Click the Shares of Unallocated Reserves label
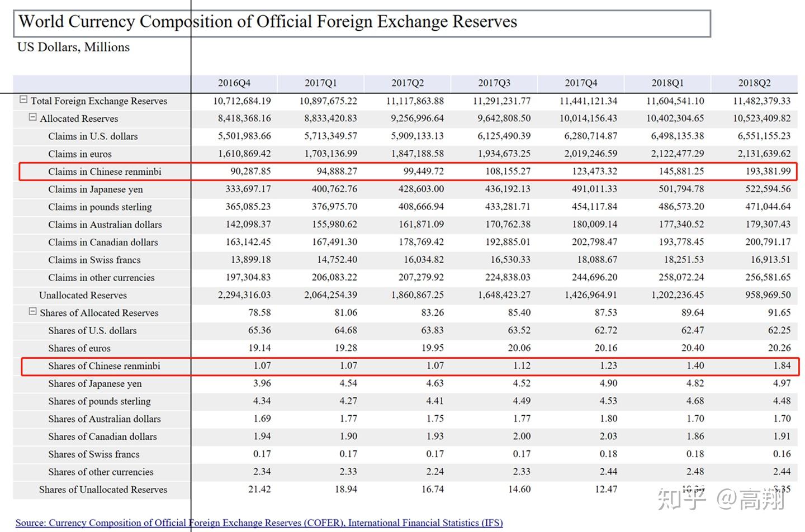The width and height of the screenshot is (805, 532). coord(103,490)
